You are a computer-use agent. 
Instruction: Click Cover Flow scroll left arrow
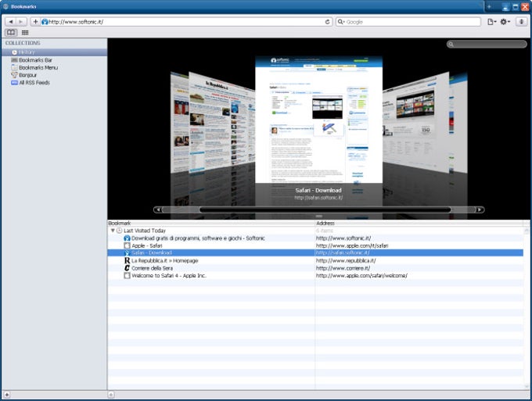pos(158,209)
